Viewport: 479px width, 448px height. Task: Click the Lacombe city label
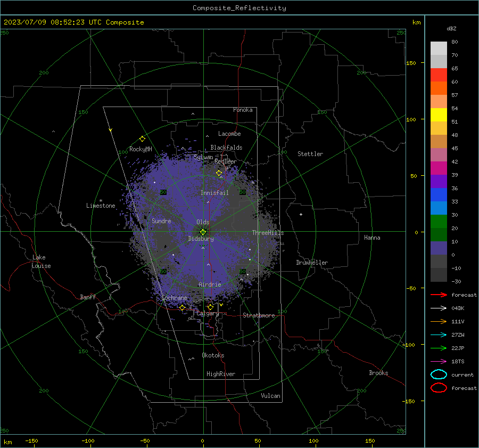point(229,134)
